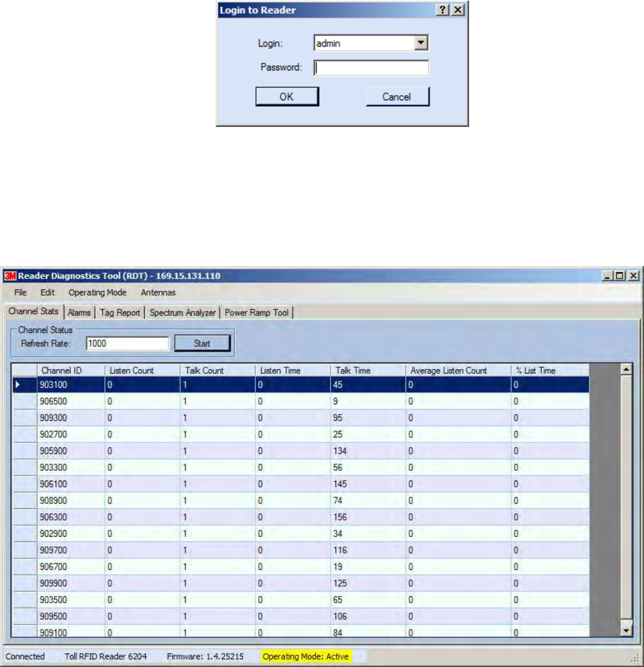The image size is (644, 667).
Task: Click the Toll RFID Reader 6204 status text
Action: (106, 657)
